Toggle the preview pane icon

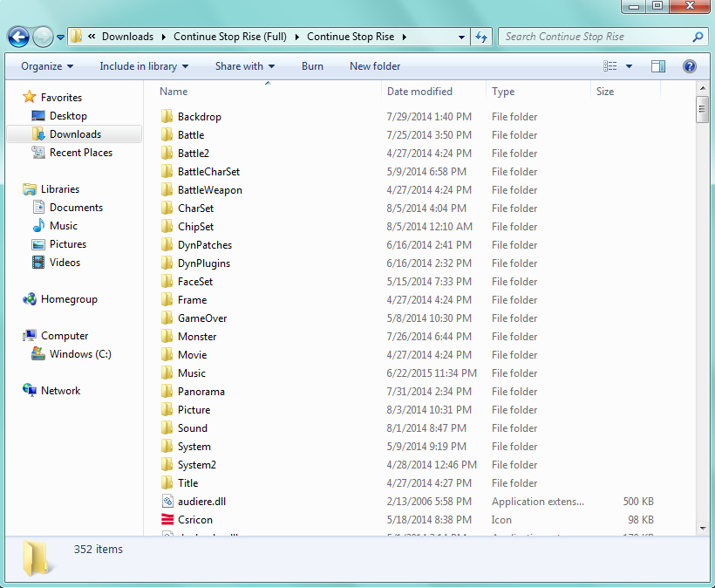(658, 66)
